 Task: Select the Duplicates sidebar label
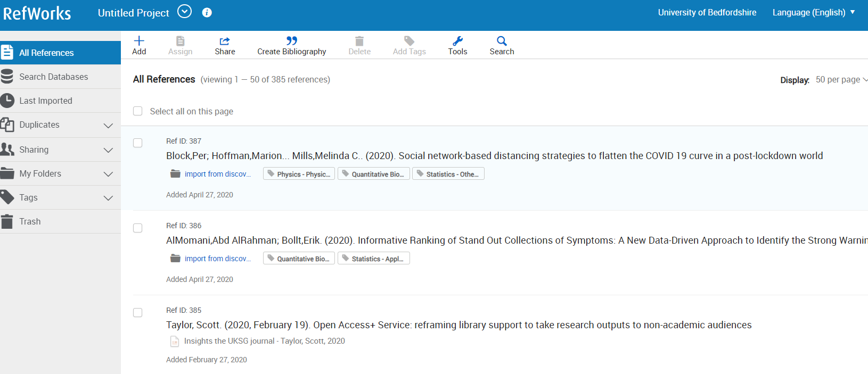tap(39, 124)
